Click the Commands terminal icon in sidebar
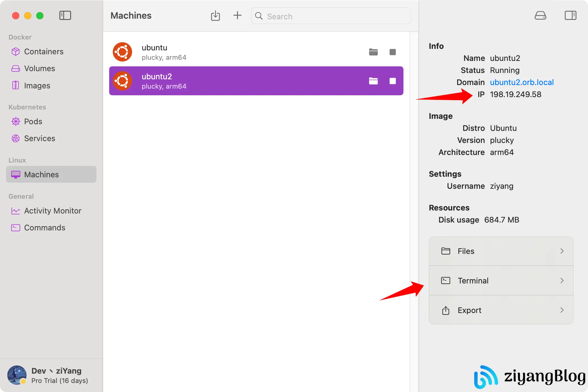Viewport: 588px width, 392px height. click(16, 228)
